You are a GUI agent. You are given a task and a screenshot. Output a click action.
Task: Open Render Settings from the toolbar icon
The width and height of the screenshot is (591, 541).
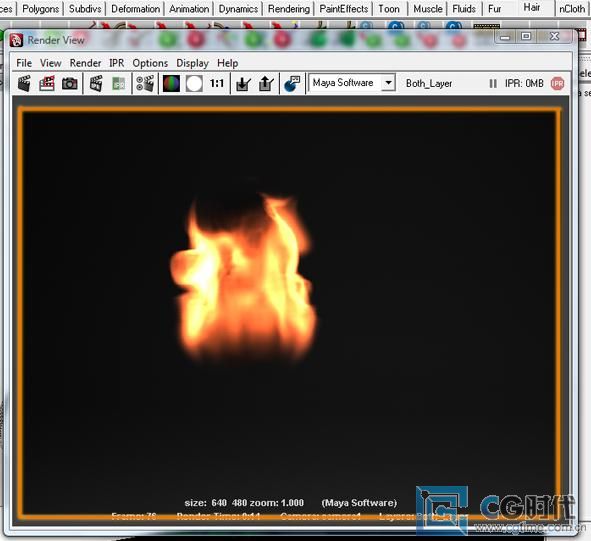pyautogui.click(x=145, y=83)
